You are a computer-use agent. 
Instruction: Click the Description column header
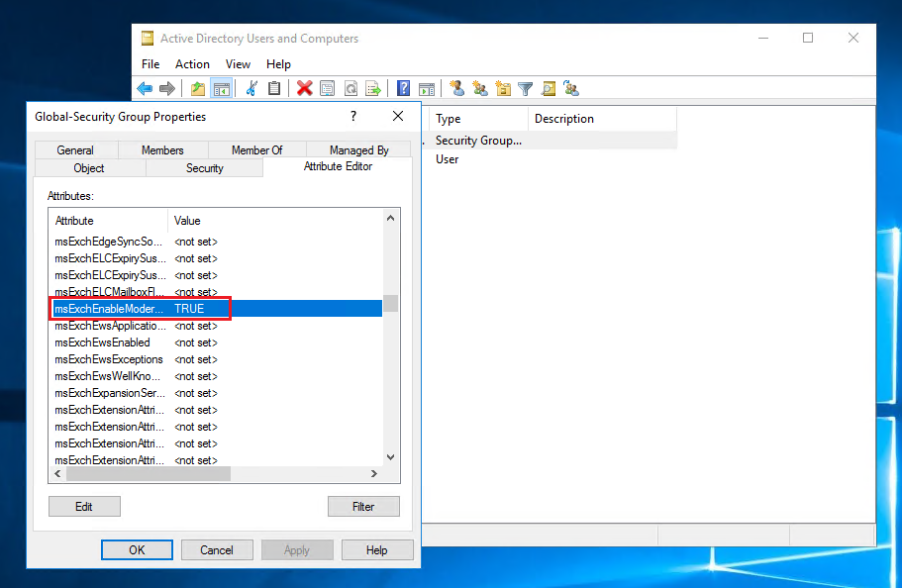pyautogui.click(x=602, y=119)
